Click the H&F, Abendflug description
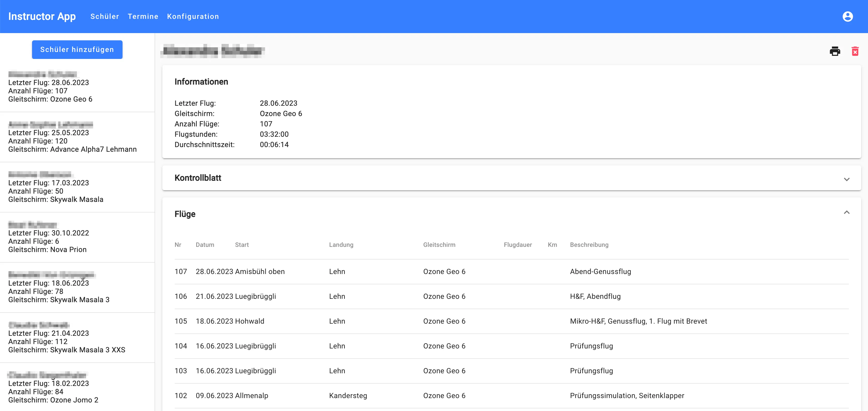The image size is (868, 411). (595, 296)
